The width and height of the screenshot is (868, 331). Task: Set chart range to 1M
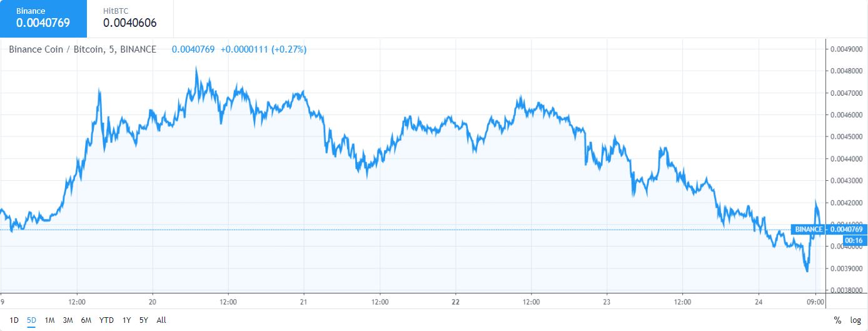pyautogui.click(x=49, y=320)
